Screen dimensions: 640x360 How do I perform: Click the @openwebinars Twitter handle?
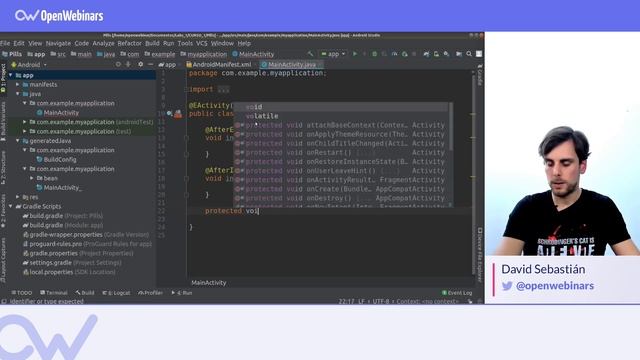(x=555, y=286)
